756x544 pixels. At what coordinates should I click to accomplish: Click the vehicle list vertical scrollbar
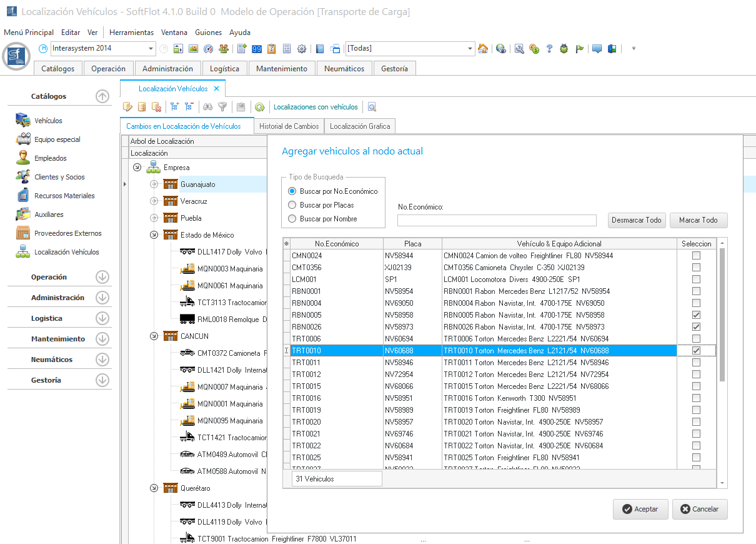(x=723, y=313)
